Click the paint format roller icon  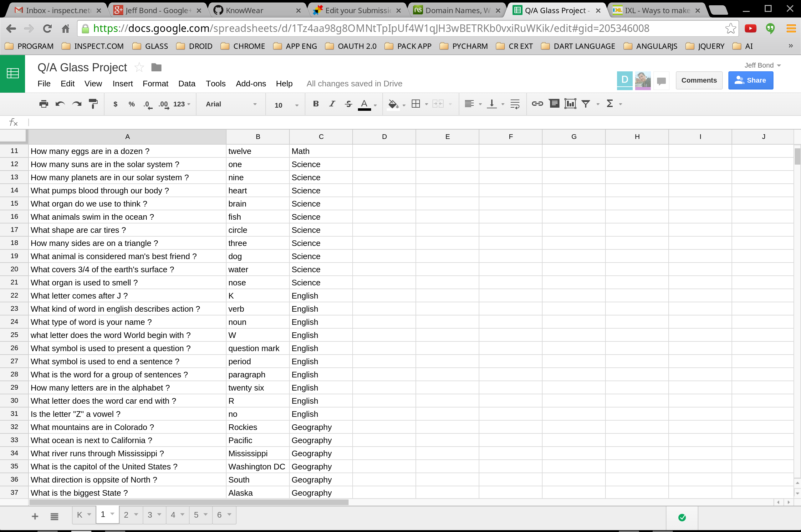[x=93, y=104]
